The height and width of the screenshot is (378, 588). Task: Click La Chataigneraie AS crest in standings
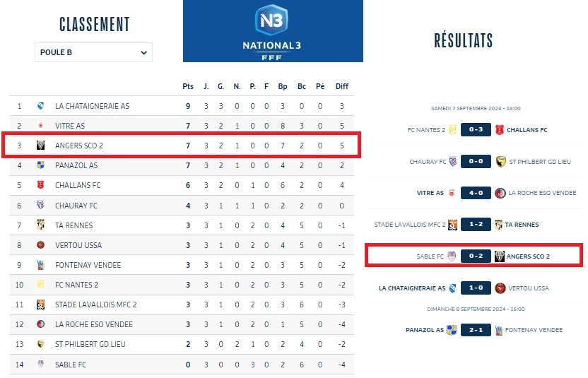(41, 106)
